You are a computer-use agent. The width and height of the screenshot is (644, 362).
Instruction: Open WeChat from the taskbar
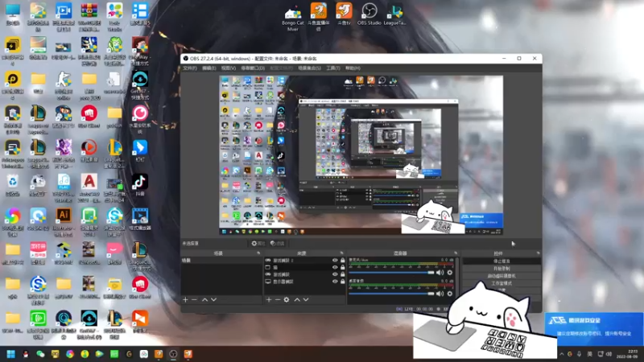(x=40, y=354)
